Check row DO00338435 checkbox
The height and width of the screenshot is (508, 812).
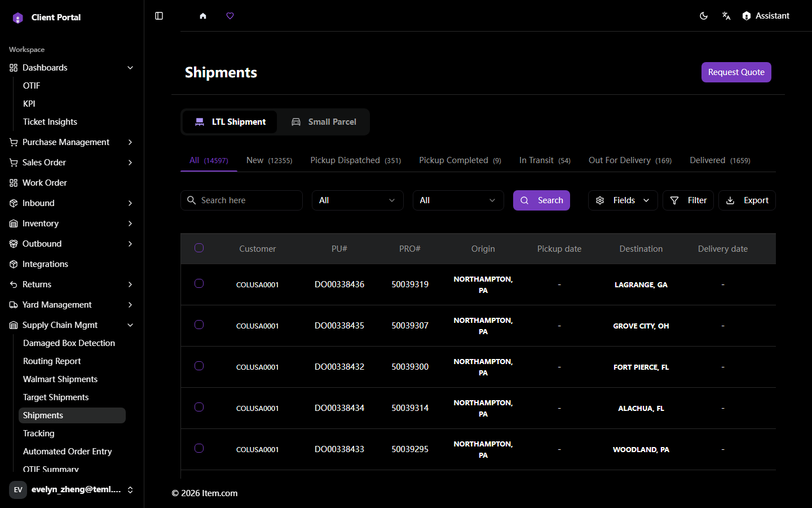point(199,325)
